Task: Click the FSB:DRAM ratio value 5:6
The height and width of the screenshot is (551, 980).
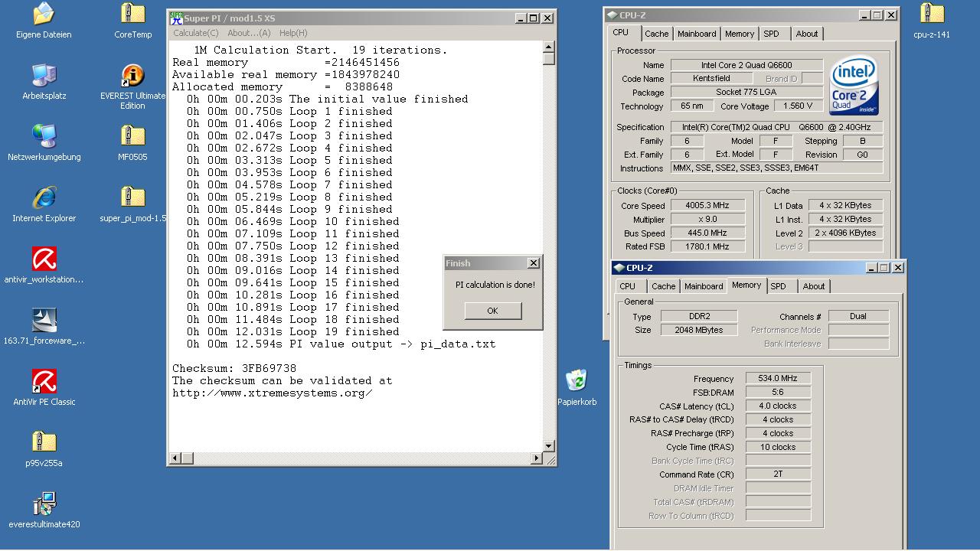Action: coord(778,392)
